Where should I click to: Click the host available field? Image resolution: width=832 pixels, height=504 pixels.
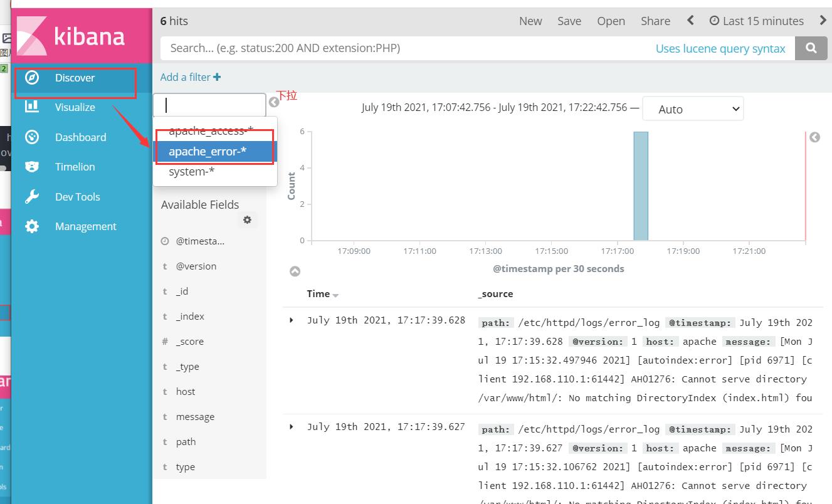point(186,392)
